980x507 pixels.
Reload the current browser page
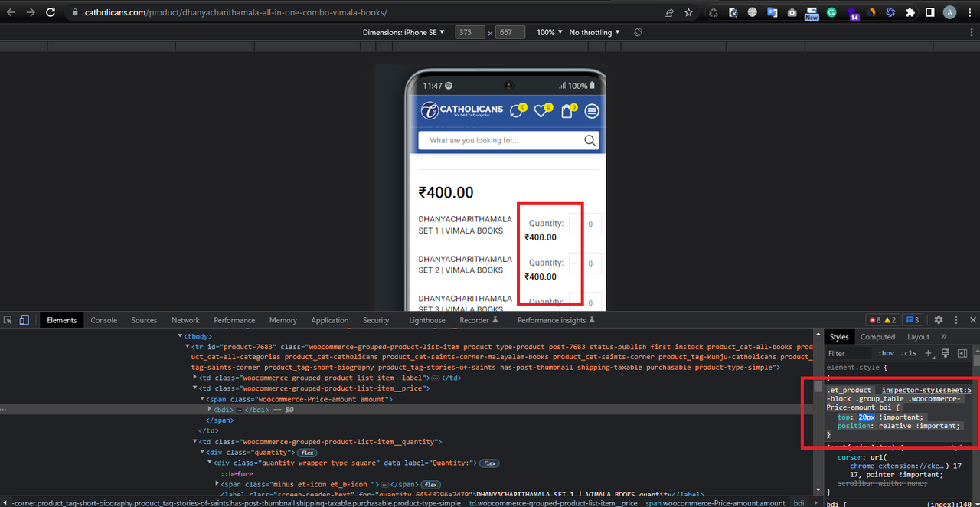(x=51, y=12)
